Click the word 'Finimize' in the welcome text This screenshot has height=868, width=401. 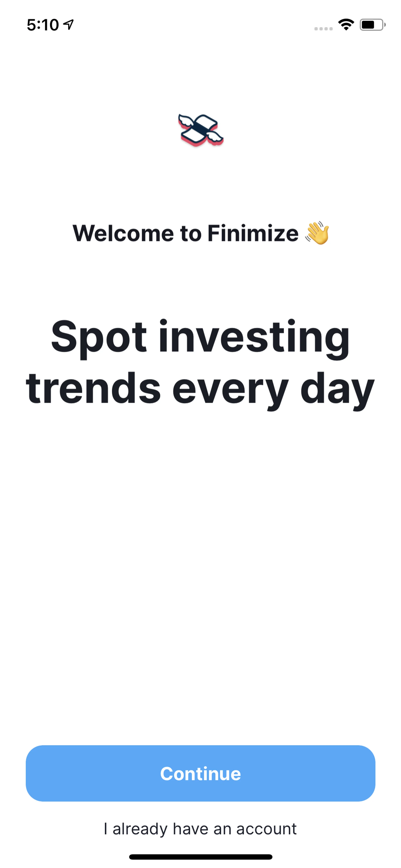(x=253, y=233)
